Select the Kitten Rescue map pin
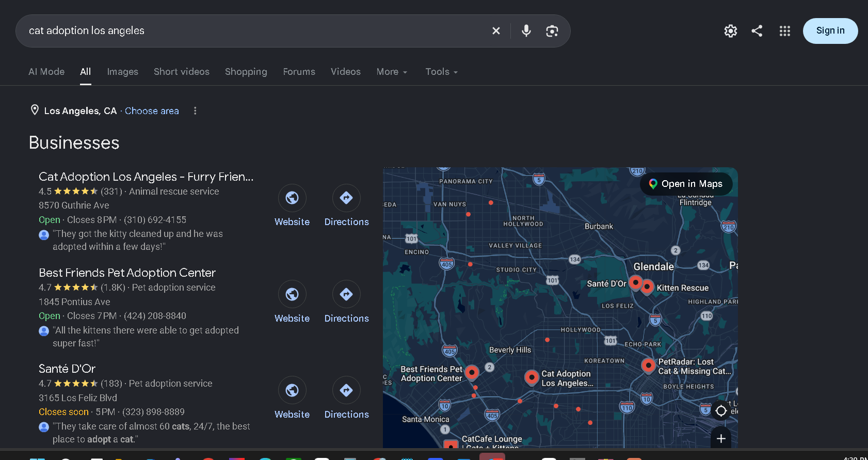 (x=647, y=287)
